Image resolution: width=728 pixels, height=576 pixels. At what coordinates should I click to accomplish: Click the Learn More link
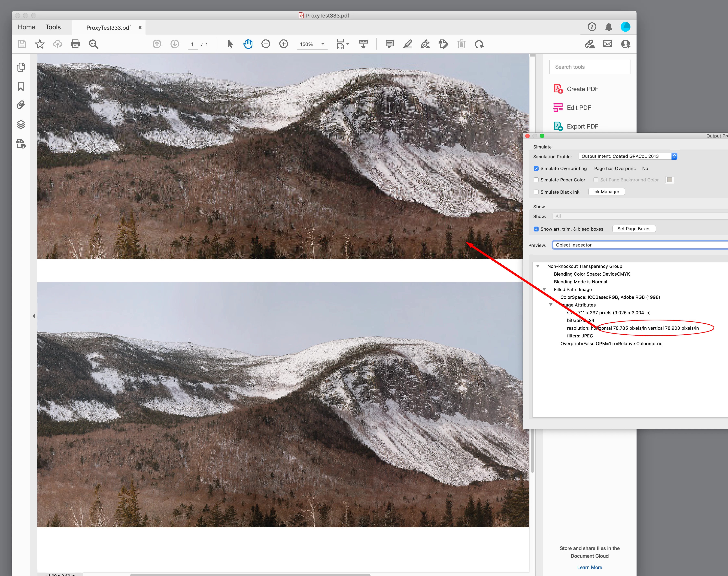[x=589, y=567]
